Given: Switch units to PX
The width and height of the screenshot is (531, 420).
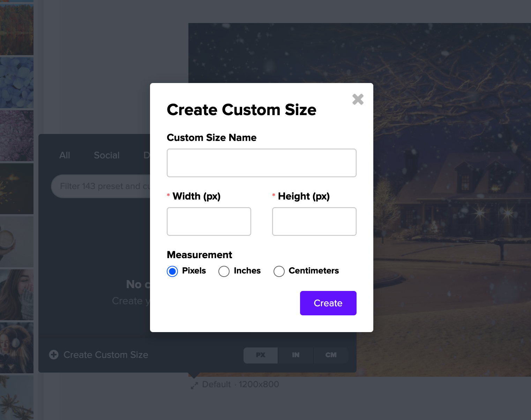Looking at the screenshot, I should [x=261, y=355].
